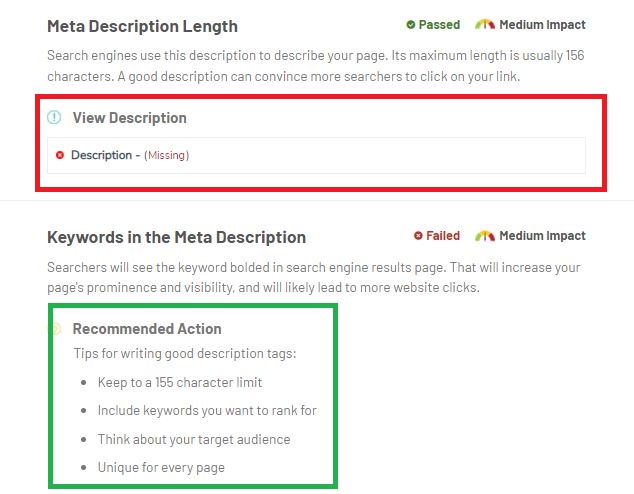This screenshot has width=634, height=494.
Task: Click the green Passed checkmark icon
Action: [x=410, y=25]
